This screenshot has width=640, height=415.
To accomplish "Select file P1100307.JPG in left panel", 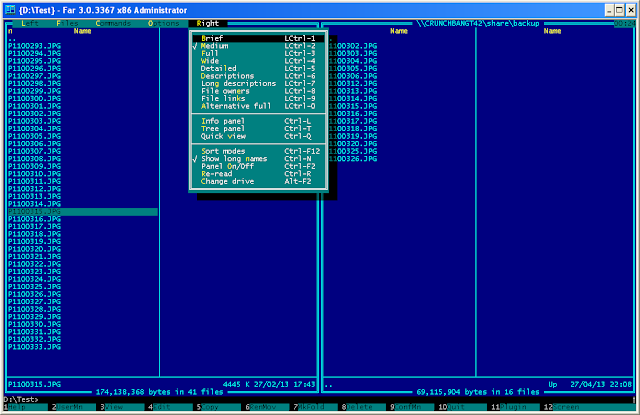I will 34,151.
